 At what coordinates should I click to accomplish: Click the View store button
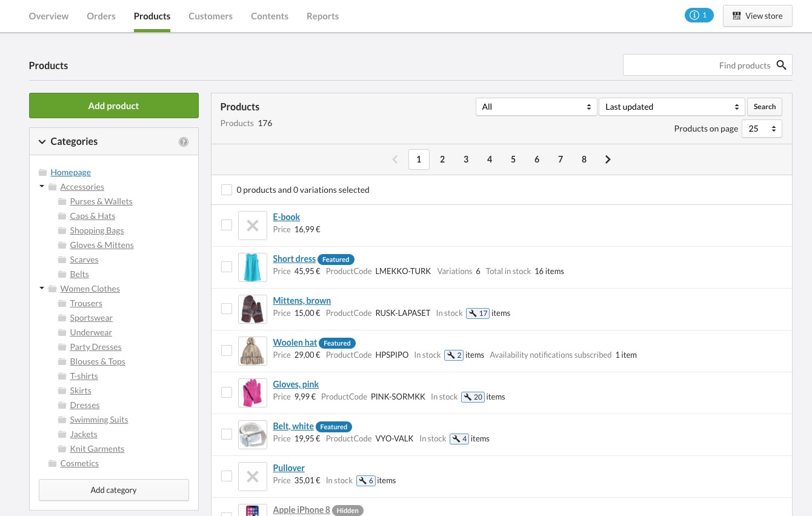(757, 16)
